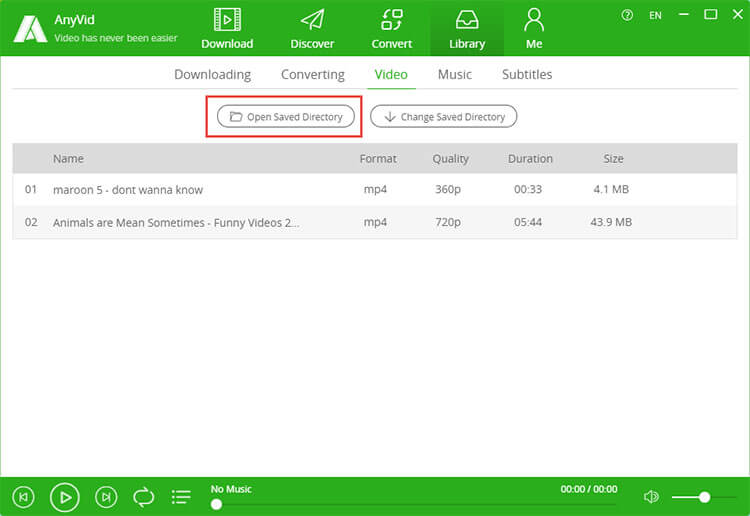The image size is (750, 516).
Task: Open the Me account section
Action: pyautogui.click(x=534, y=29)
